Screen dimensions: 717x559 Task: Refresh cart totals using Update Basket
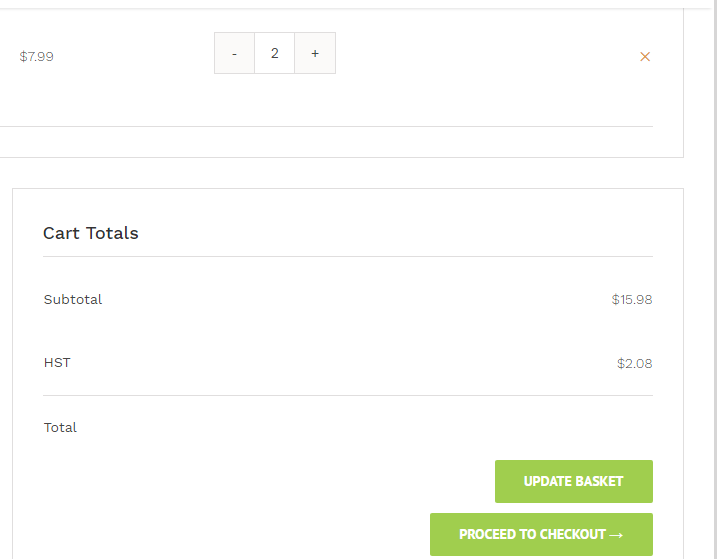(573, 481)
